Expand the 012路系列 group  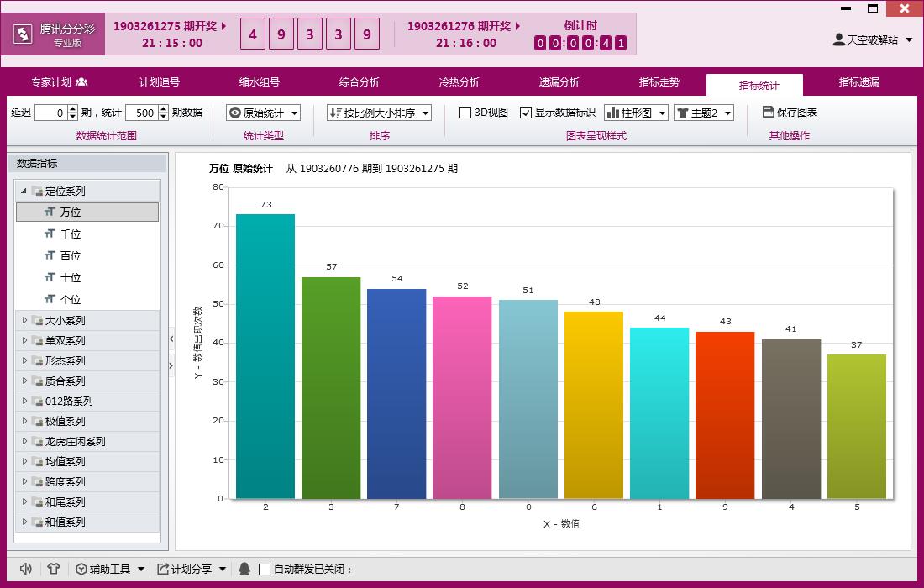click(x=24, y=401)
